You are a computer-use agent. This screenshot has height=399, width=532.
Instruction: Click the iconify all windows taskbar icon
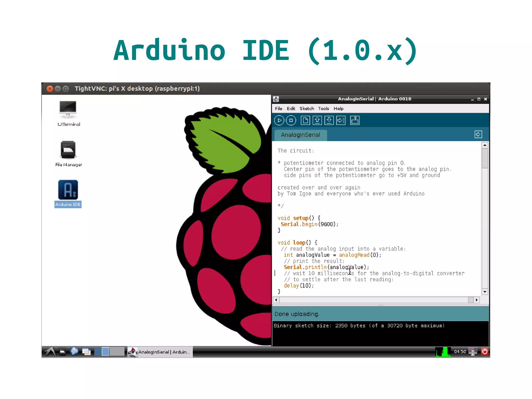coord(86,352)
